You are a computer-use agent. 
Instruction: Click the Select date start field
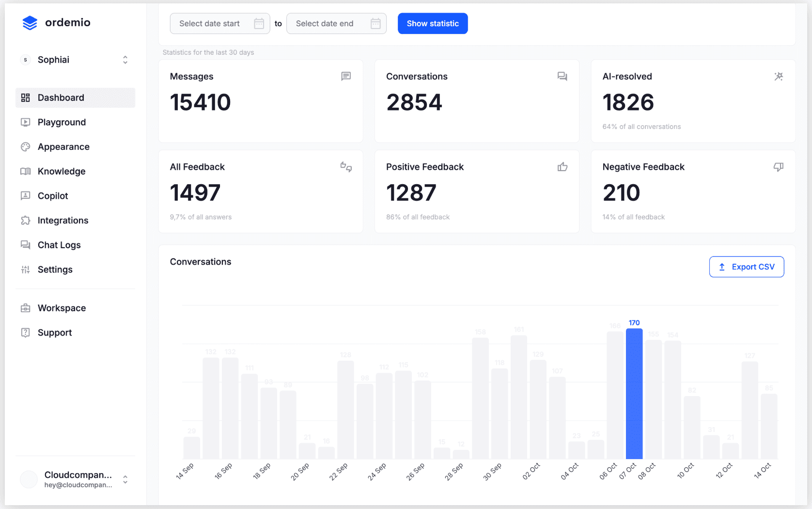[220, 23]
